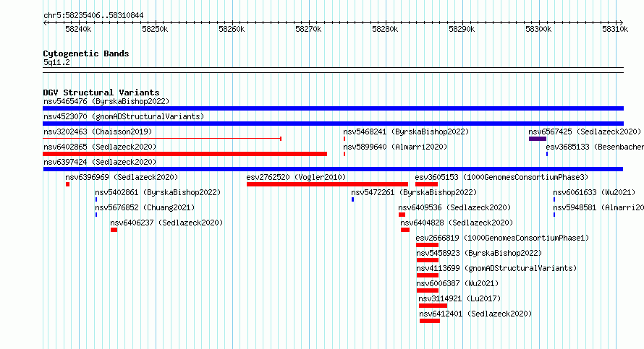Click the chr5:58235406..58310844 coordinates text
Viewport: 644px width, 349px height.
pyautogui.click(x=93, y=16)
